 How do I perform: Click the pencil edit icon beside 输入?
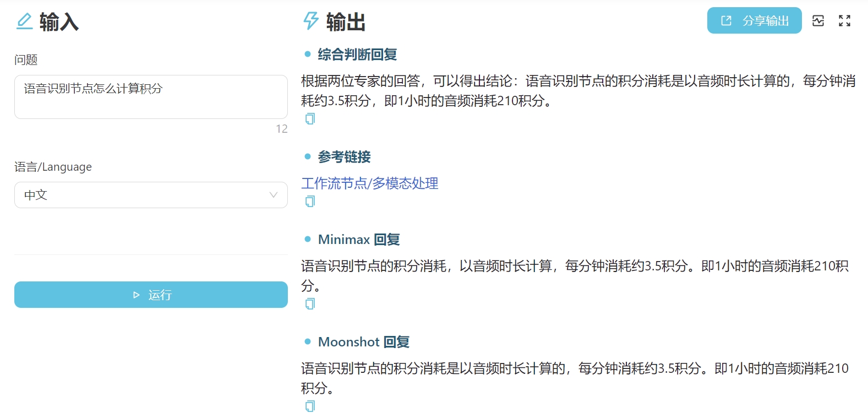(x=24, y=21)
